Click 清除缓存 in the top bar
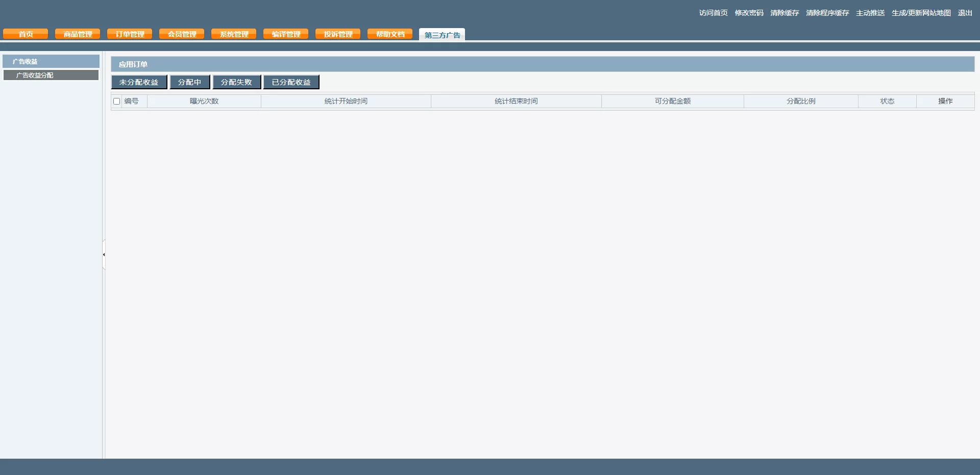Viewport: 980px width, 475px height. click(785, 13)
